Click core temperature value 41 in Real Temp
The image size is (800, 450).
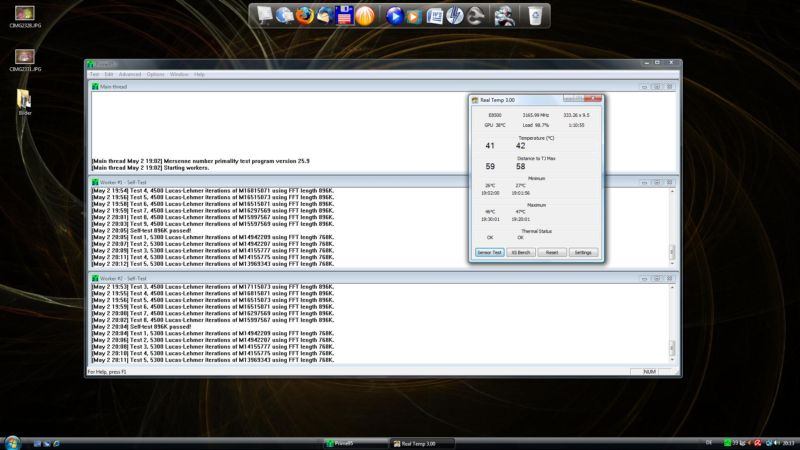pyautogui.click(x=490, y=146)
